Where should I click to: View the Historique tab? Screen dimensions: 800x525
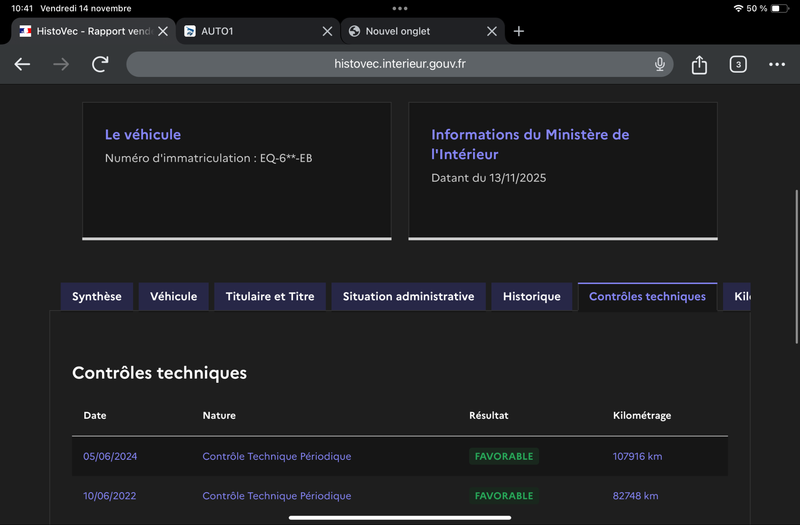tap(532, 297)
